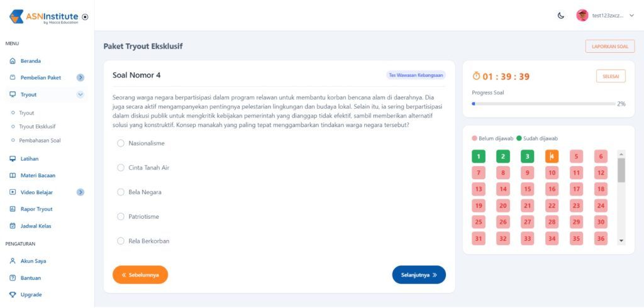Viewport: 644px width, 308px height.
Task: Click the Jadwal Kelas calendar icon
Action: (13, 226)
